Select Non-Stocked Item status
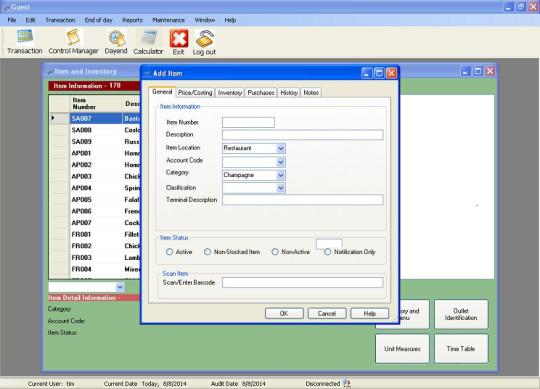 [x=207, y=252]
